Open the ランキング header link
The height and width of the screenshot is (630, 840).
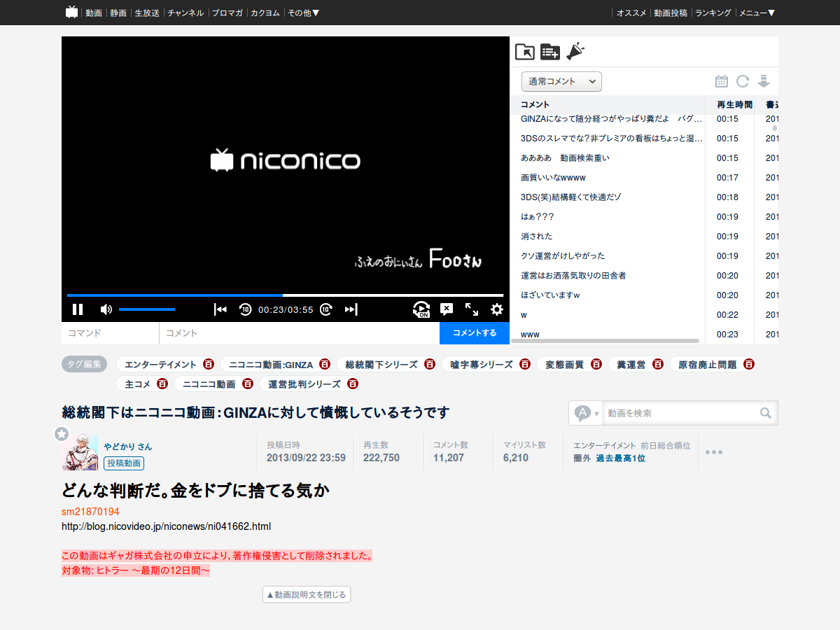[x=713, y=13]
